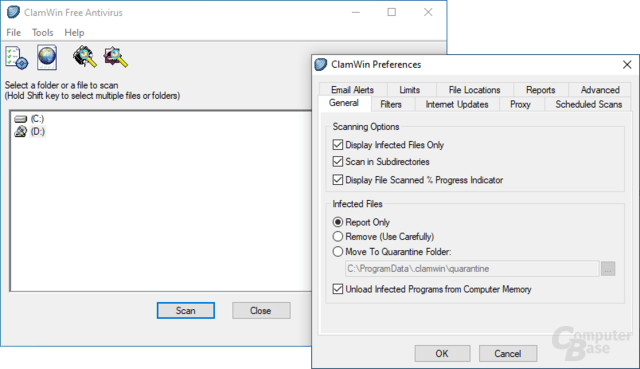
Task: Switch to the File Locations tab
Action: 474,90
